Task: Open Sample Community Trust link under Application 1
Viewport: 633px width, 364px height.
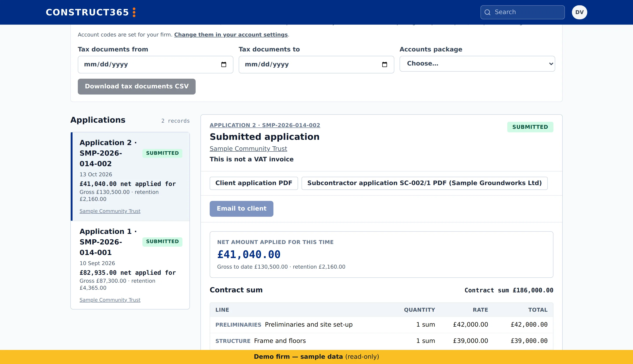Action: coord(110,300)
